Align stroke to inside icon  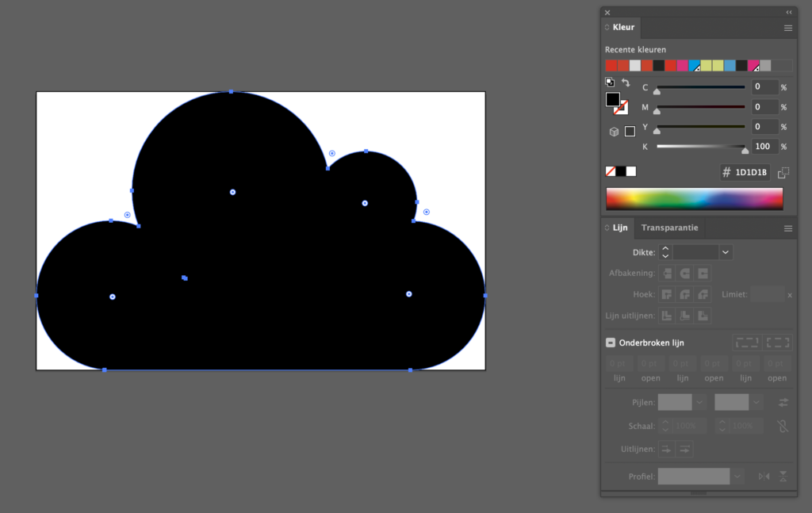(684, 316)
